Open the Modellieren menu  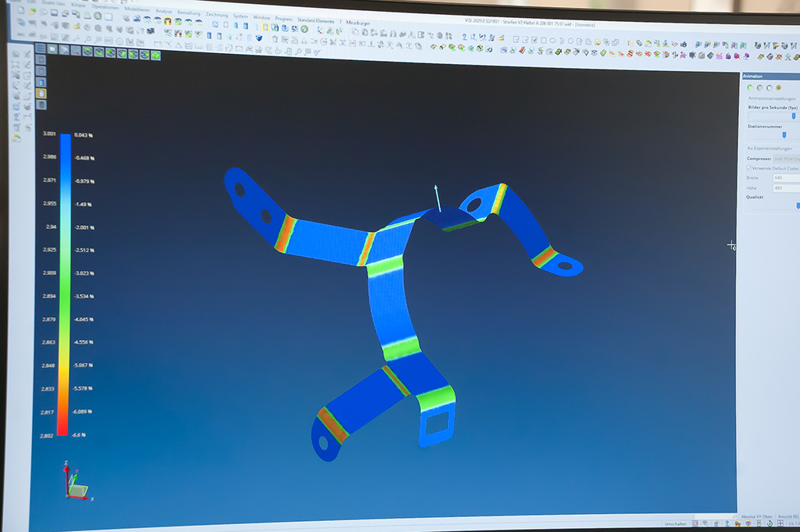[137, 9]
